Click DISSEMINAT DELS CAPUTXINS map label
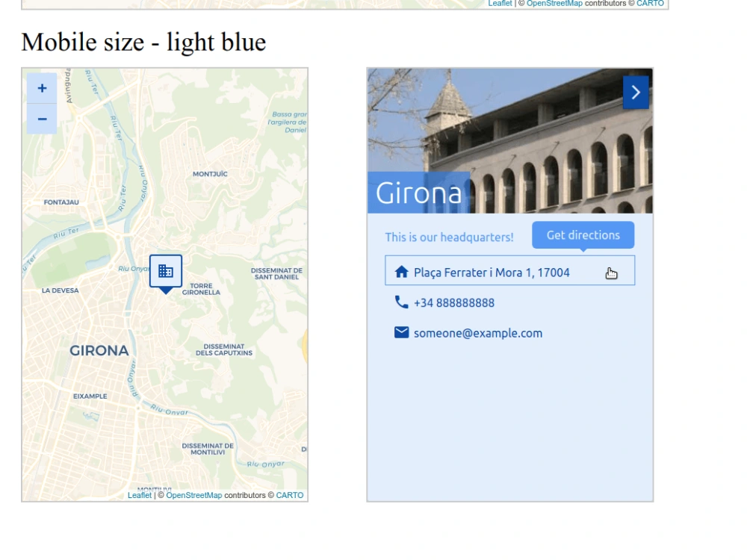Viewport: 747px width, 560px height. (x=224, y=349)
